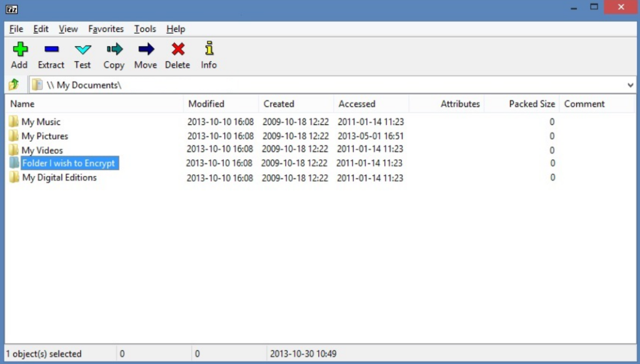Close the 7-Zip window
The width and height of the screenshot is (640, 364).
621,7
